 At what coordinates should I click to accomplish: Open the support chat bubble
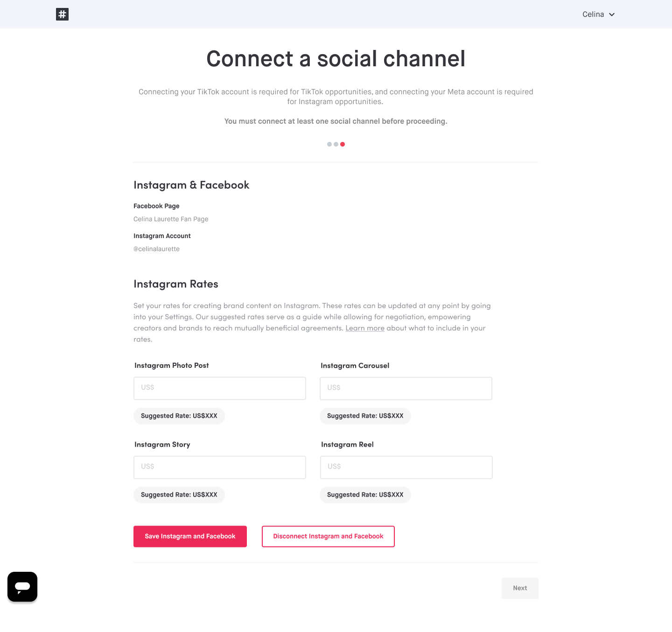(22, 586)
